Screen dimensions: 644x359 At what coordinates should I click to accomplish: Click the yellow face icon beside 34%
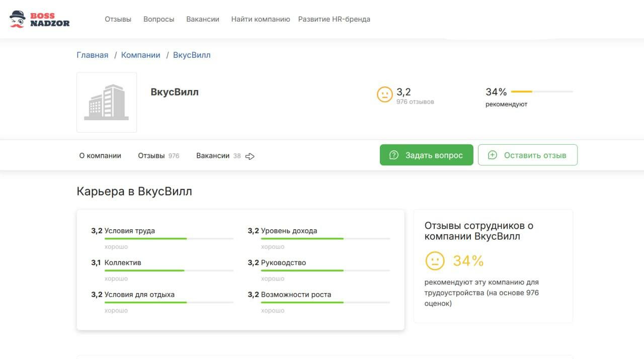tap(435, 261)
